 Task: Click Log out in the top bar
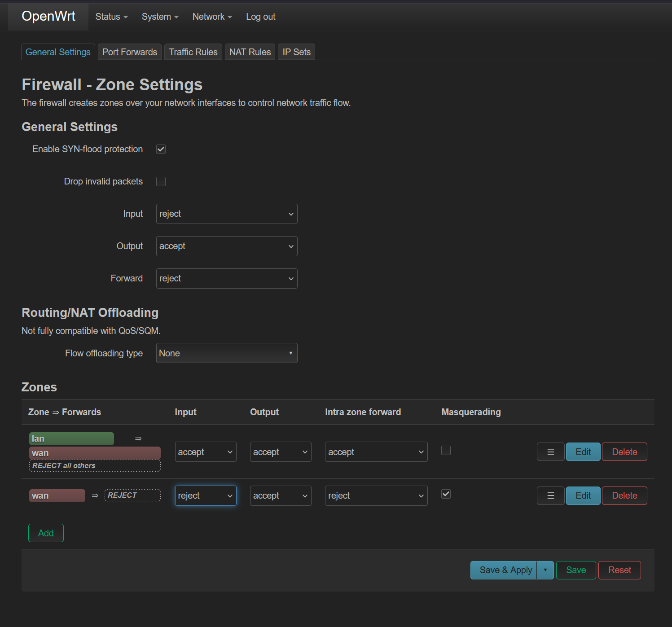coord(260,17)
